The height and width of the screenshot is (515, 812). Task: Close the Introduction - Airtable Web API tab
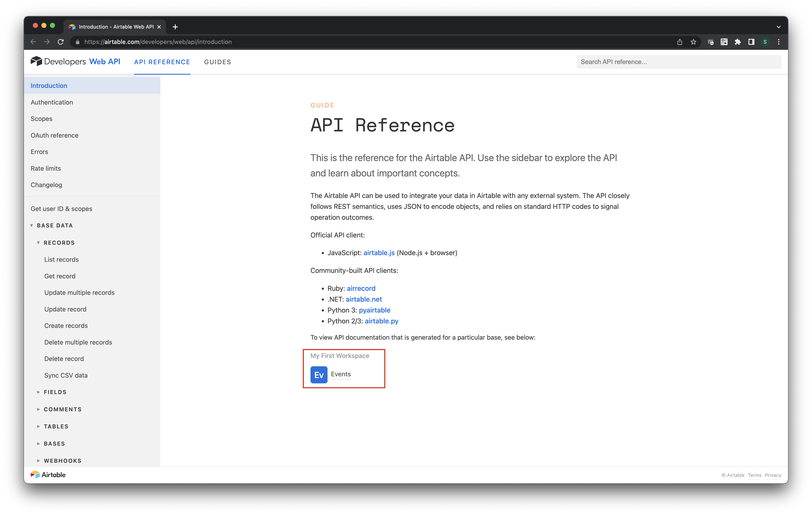click(x=159, y=27)
